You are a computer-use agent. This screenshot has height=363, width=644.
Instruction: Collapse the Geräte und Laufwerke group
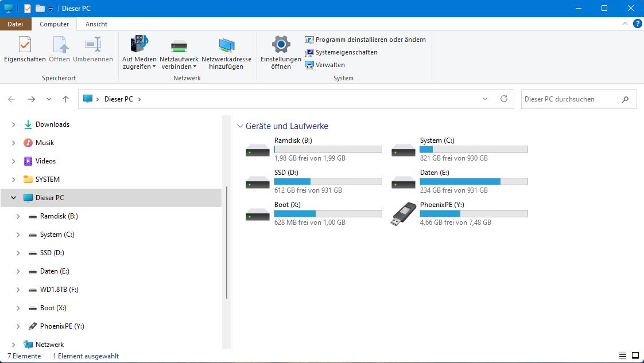point(240,126)
